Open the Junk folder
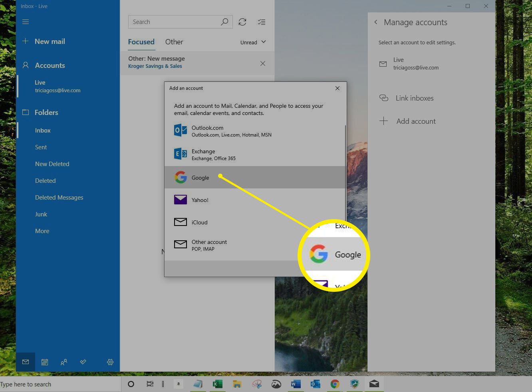The width and height of the screenshot is (532, 392). (x=41, y=214)
